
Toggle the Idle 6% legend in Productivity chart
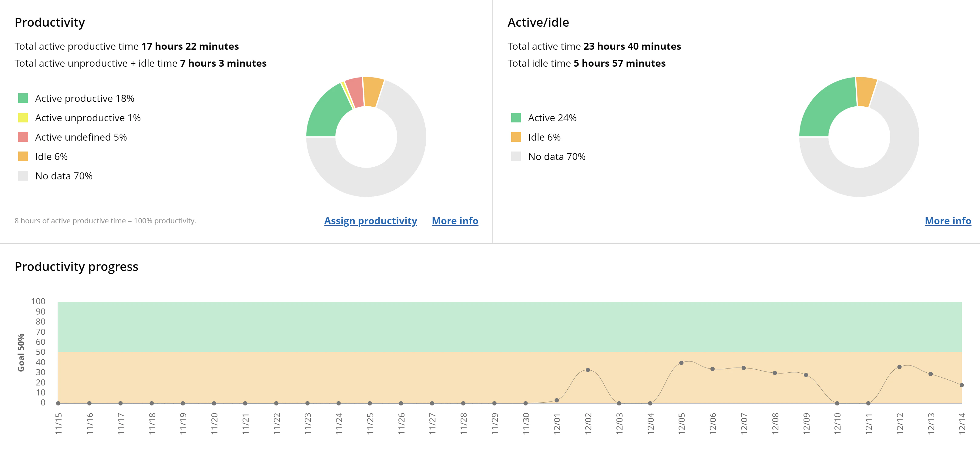click(23, 156)
